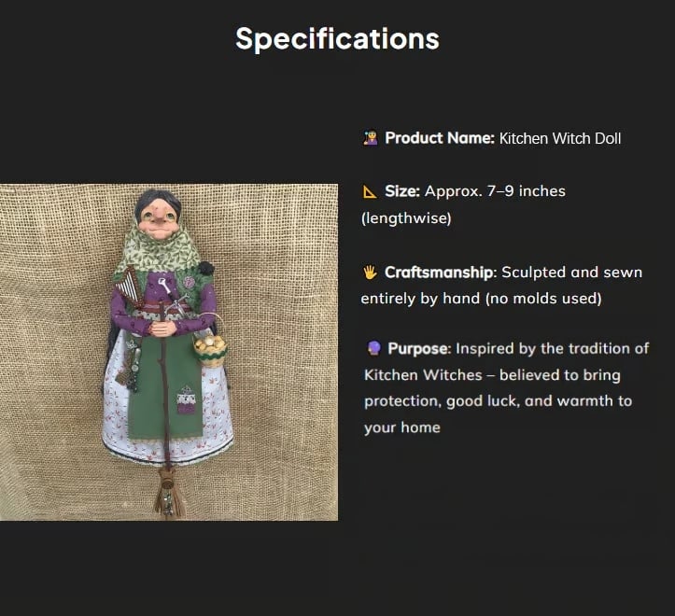Viewport: 675px width, 616px height.
Task: Select the "Kitchen Witch Doll" name text
Action: [x=560, y=138]
